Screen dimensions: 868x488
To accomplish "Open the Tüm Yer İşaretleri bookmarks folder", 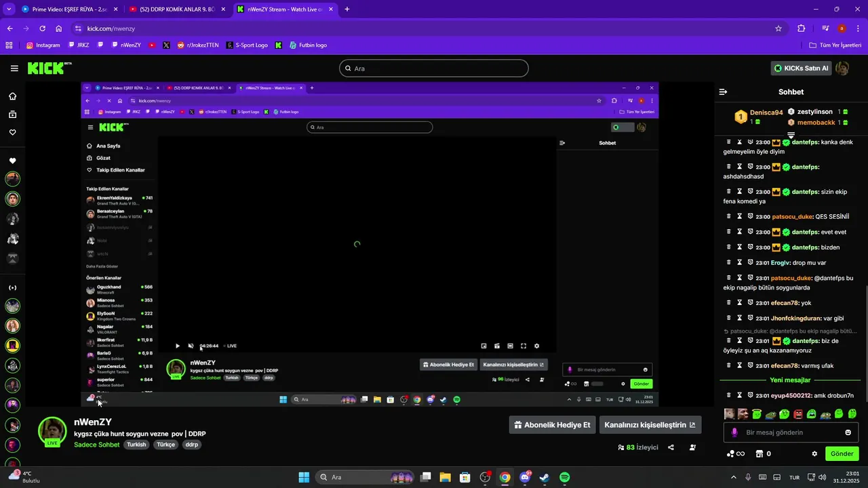I will pos(835,45).
